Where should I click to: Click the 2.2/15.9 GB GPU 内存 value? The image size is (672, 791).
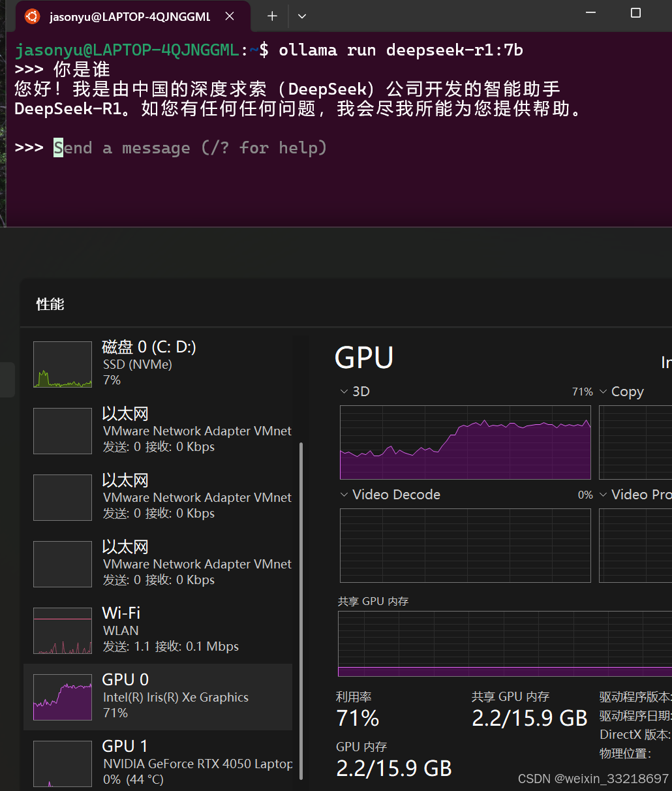click(x=394, y=768)
